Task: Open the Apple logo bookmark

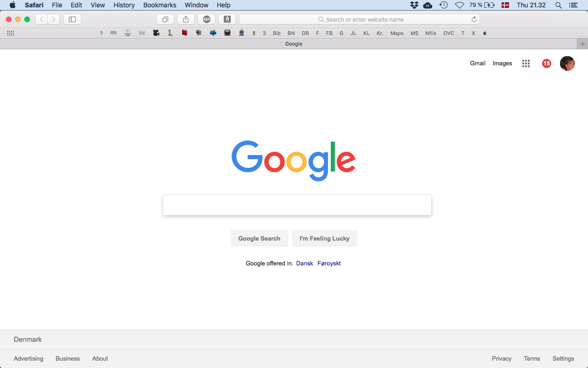Action: coord(485,33)
